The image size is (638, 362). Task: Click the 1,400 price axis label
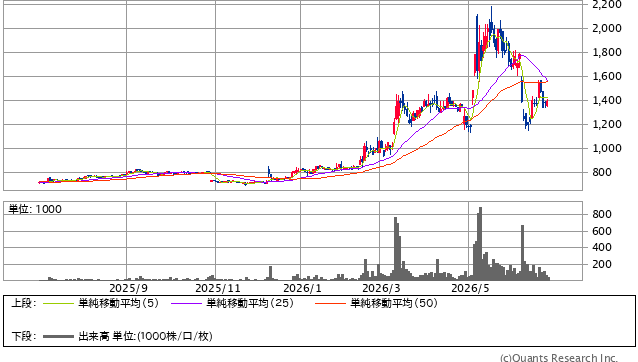607,100
